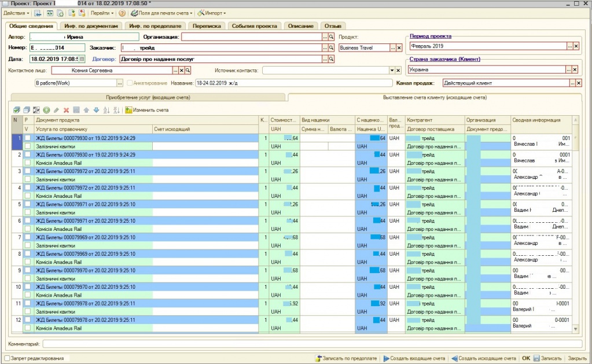The width and height of the screenshot is (592, 364).
Task: Click the copy document toolbar icon
Action: click(x=60, y=13)
